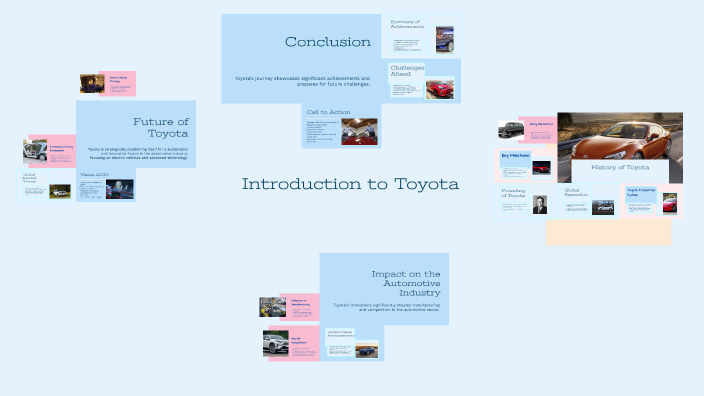Select the Summary of Achievements car thumbnail
This screenshot has height=396, width=704.
(x=444, y=40)
